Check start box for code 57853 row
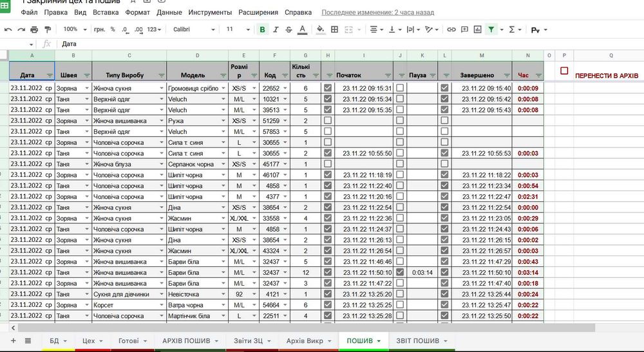The height and width of the screenshot is (352, 644). click(x=327, y=131)
